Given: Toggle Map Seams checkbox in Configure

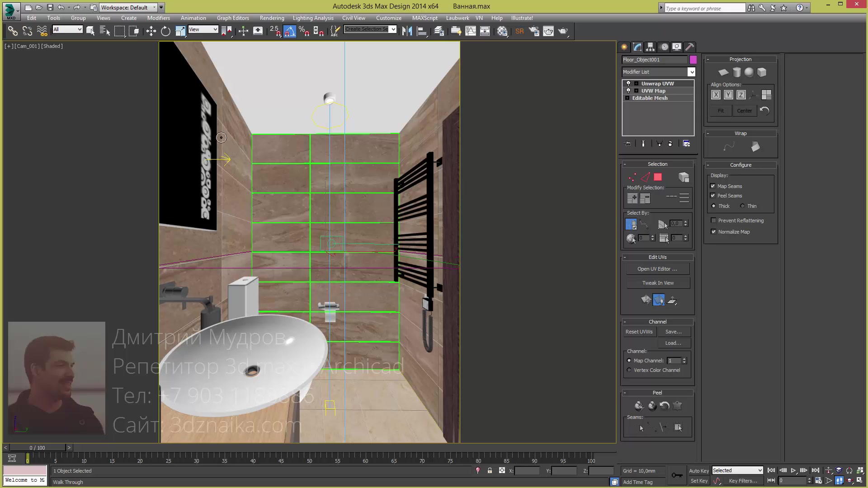Looking at the screenshot, I should click(713, 186).
